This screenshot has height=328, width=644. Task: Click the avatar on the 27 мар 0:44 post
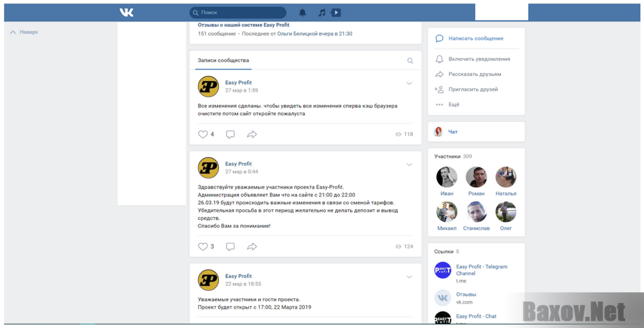click(x=209, y=168)
